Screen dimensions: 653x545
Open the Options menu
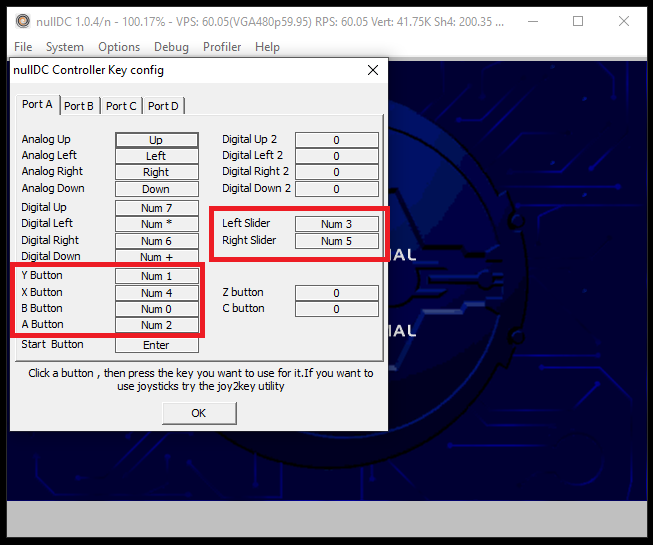[119, 47]
